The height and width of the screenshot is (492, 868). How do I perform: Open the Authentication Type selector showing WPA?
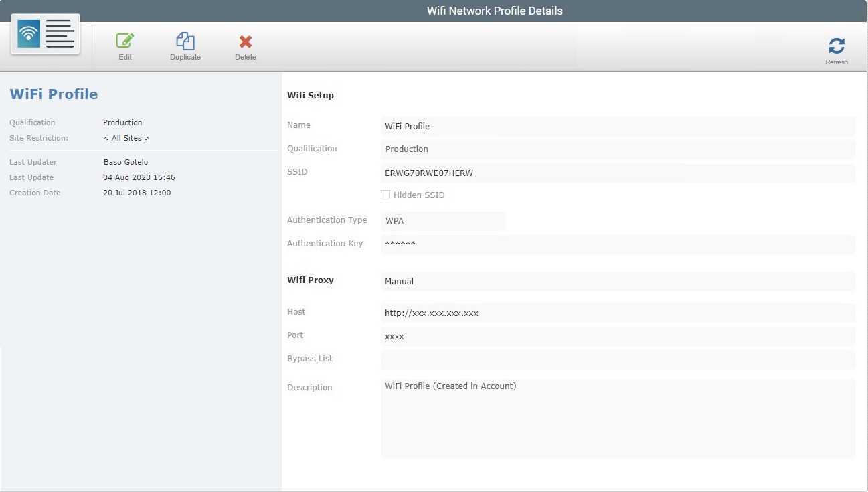coord(443,220)
